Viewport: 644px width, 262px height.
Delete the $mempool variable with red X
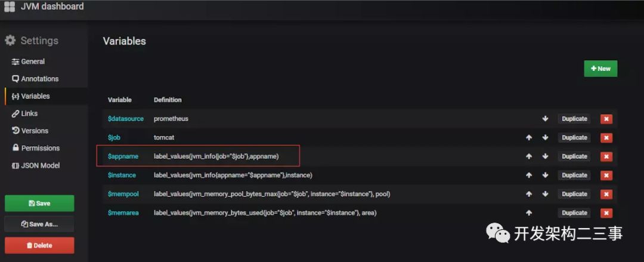tap(606, 194)
